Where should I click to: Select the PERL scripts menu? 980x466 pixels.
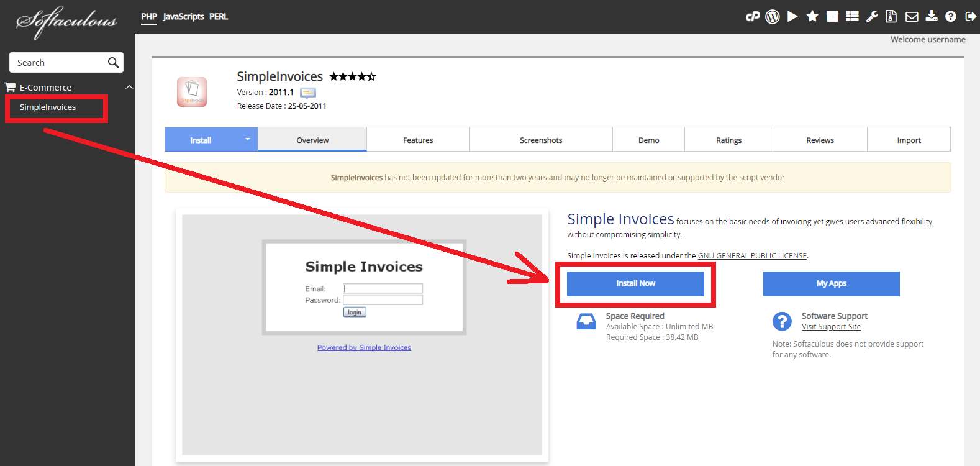click(219, 17)
